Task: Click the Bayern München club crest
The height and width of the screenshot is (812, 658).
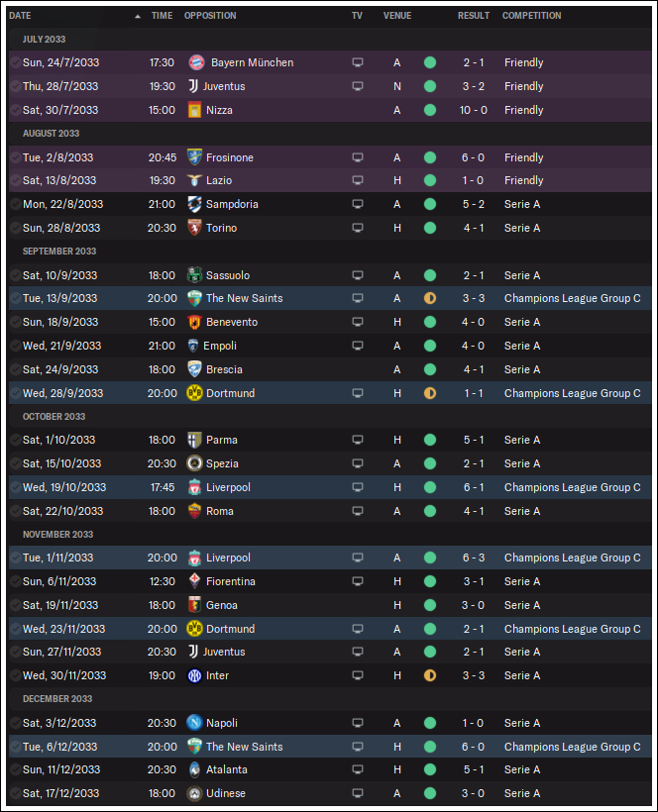Action: tap(196, 62)
